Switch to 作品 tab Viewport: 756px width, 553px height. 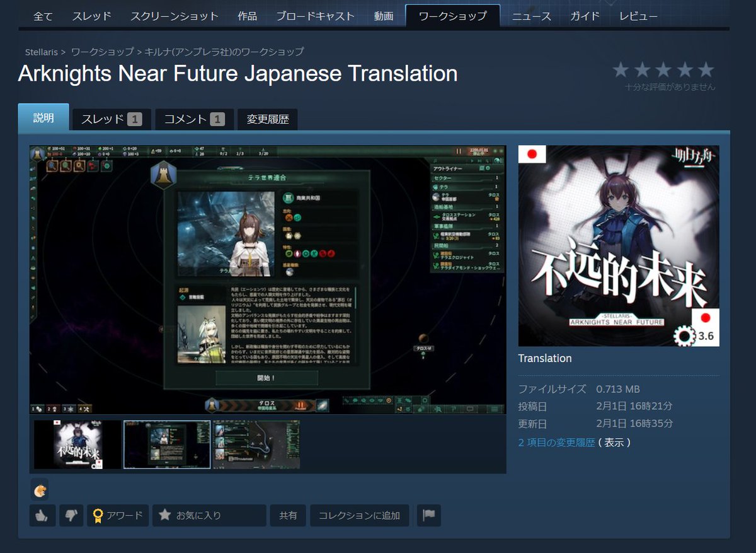point(248,16)
